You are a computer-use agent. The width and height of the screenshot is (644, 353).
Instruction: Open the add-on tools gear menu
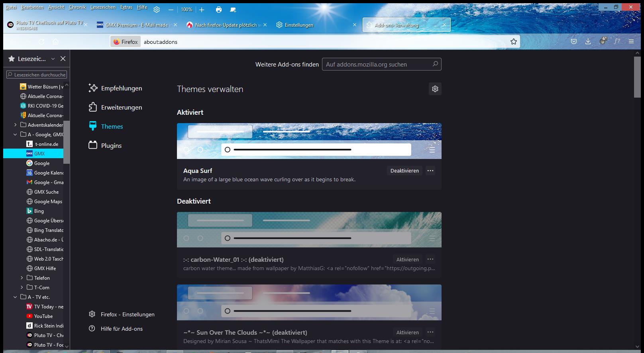[435, 89]
